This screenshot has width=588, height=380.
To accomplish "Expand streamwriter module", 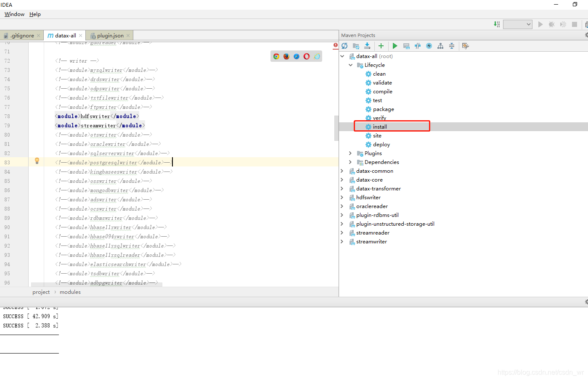I will click(342, 242).
